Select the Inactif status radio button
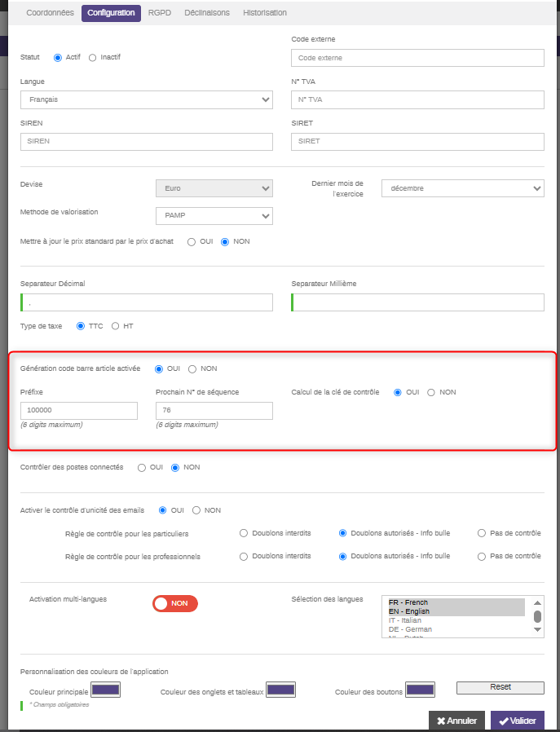 click(x=93, y=58)
